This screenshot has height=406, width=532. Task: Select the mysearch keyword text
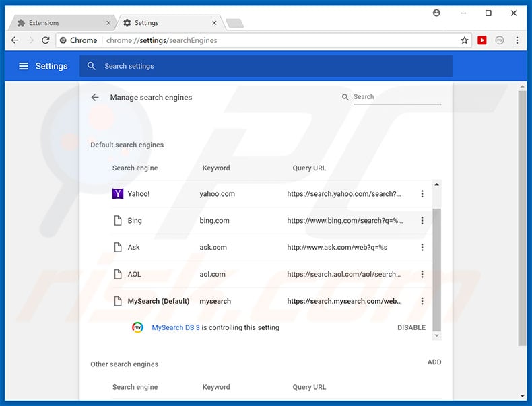pyautogui.click(x=215, y=301)
